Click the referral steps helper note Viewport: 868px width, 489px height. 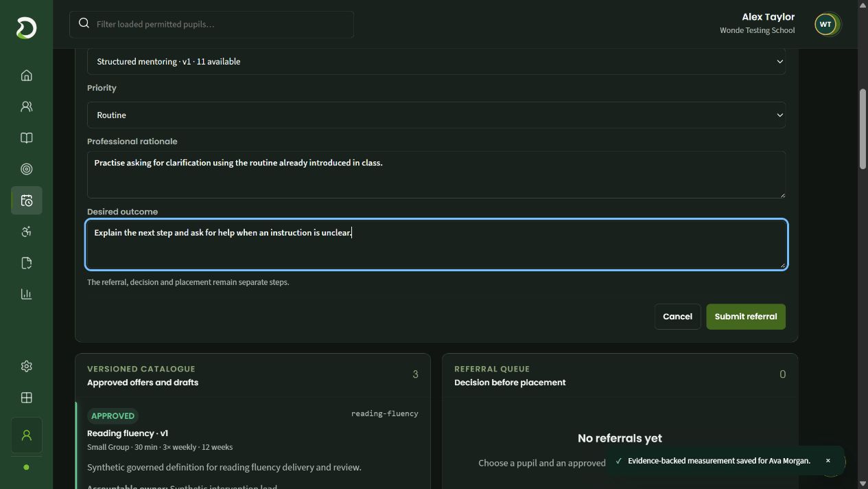pyautogui.click(x=188, y=282)
